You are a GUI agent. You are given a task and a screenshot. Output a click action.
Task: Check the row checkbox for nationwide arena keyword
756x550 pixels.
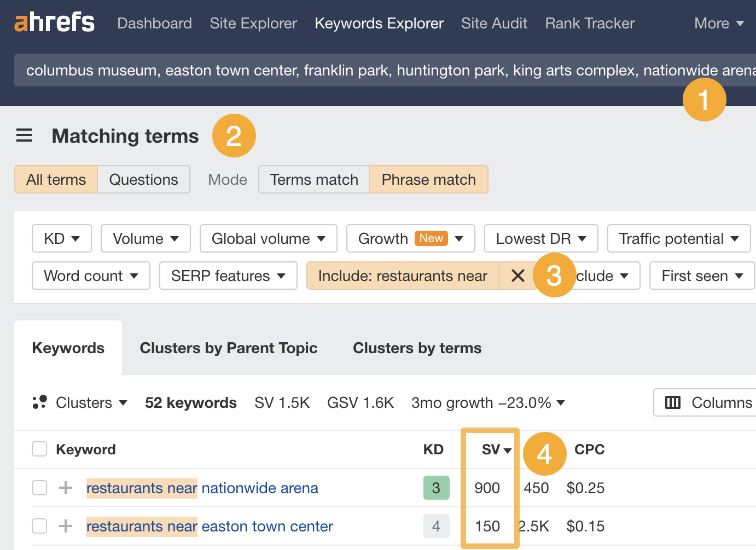coord(39,488)
